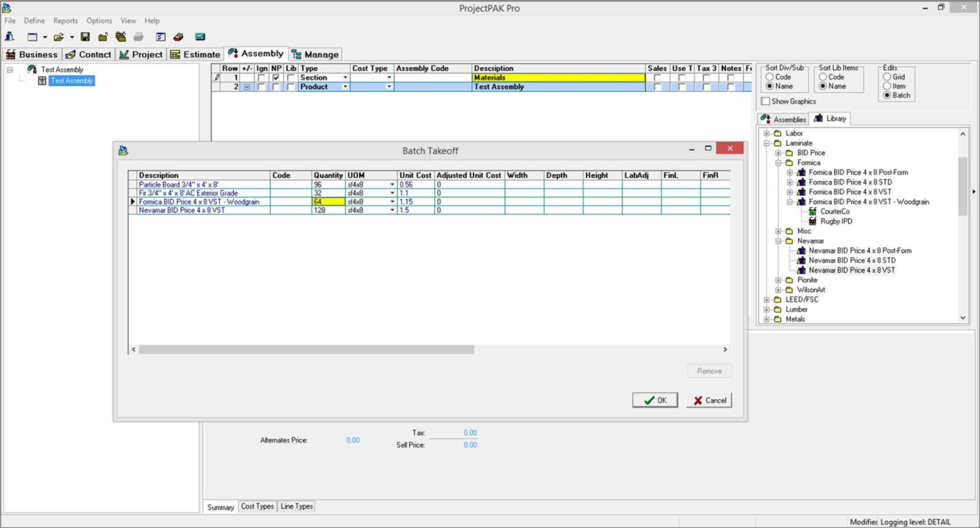
Task: Click the calculator icon on the toolbar
Action: coord(200,37)
